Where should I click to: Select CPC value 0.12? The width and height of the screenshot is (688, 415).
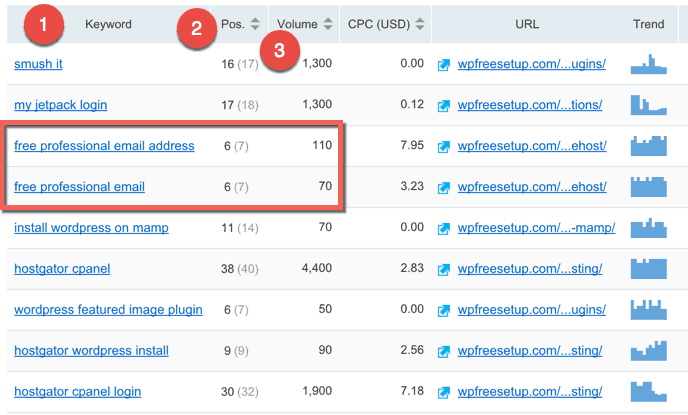pyautogui.click(x=412, y=104)
